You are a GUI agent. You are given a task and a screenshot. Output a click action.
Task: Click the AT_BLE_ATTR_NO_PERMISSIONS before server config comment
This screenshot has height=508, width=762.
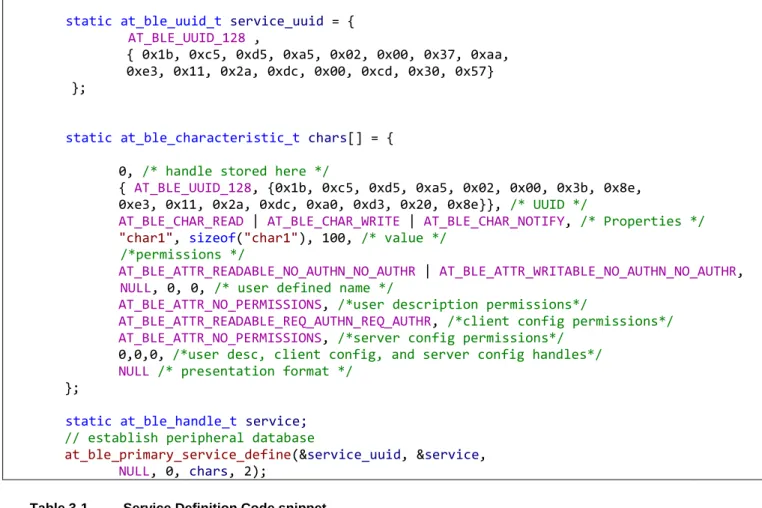[x=220, y=338]
